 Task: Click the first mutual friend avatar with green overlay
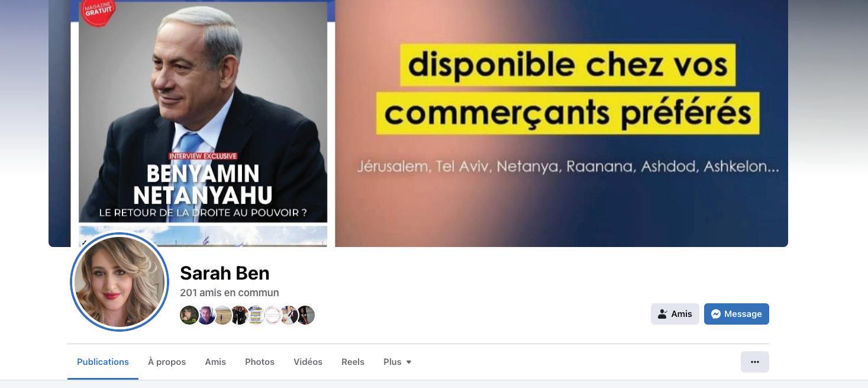[189, 315]
